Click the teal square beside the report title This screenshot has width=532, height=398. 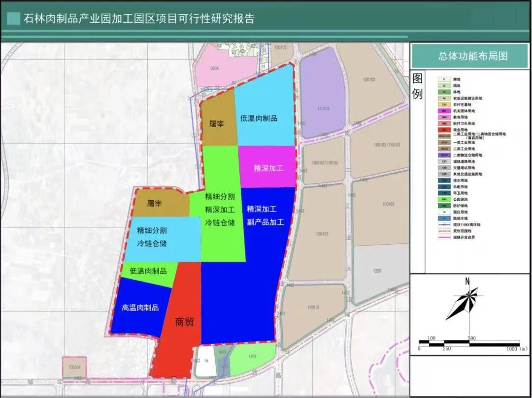click(x=14, y=19)
